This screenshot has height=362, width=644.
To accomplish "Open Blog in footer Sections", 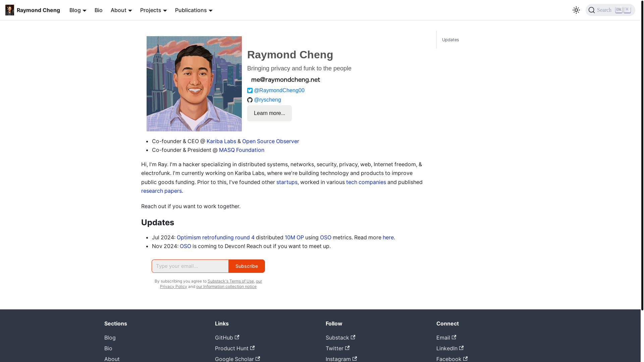I will [x=110, y=338].
